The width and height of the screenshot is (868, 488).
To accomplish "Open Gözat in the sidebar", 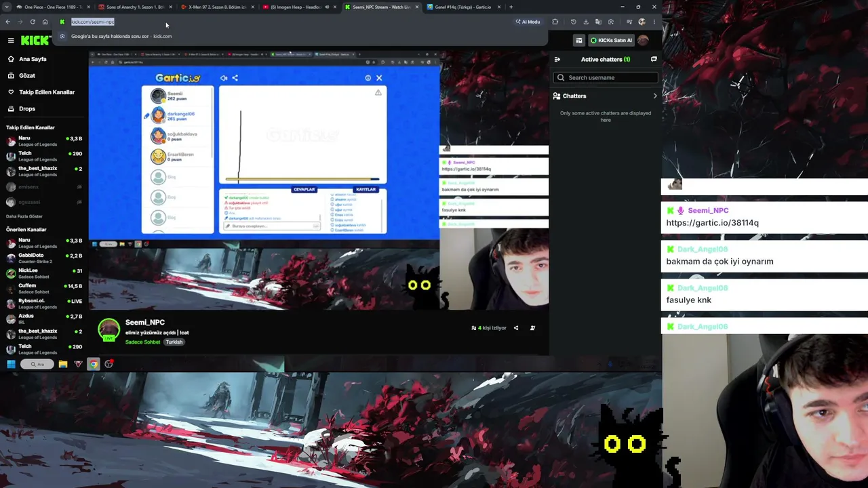I will click(x=27, y=75).
